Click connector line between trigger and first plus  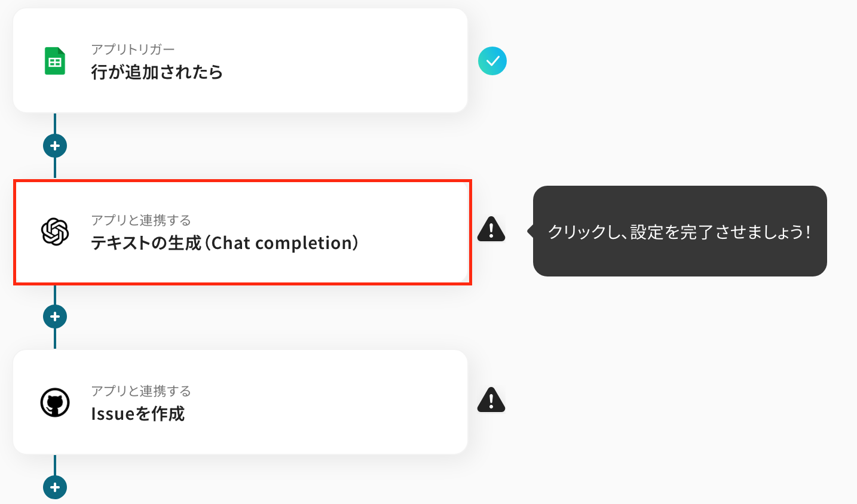55,124
